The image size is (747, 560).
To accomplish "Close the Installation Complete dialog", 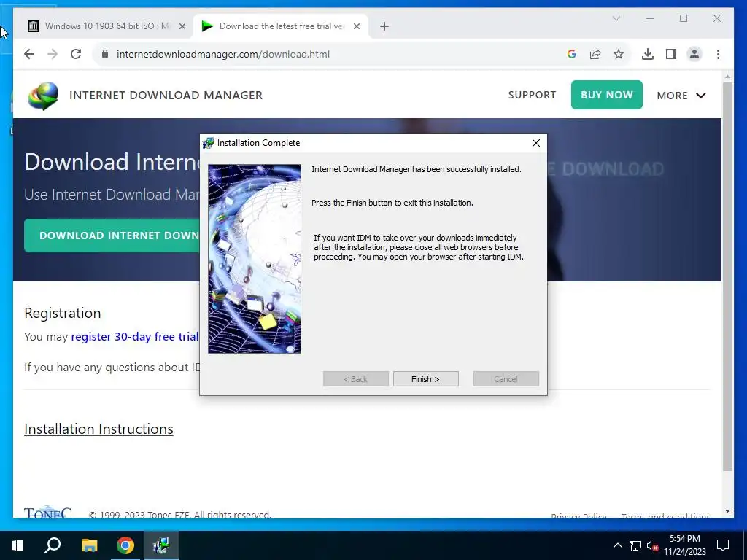I will [536, 143].
